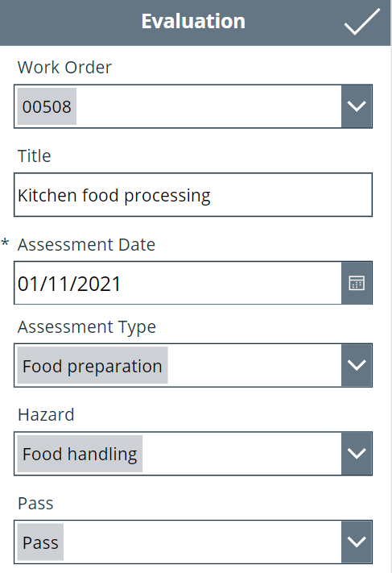
Task: Select the Pass value chip
Action: tap(40, 542)
